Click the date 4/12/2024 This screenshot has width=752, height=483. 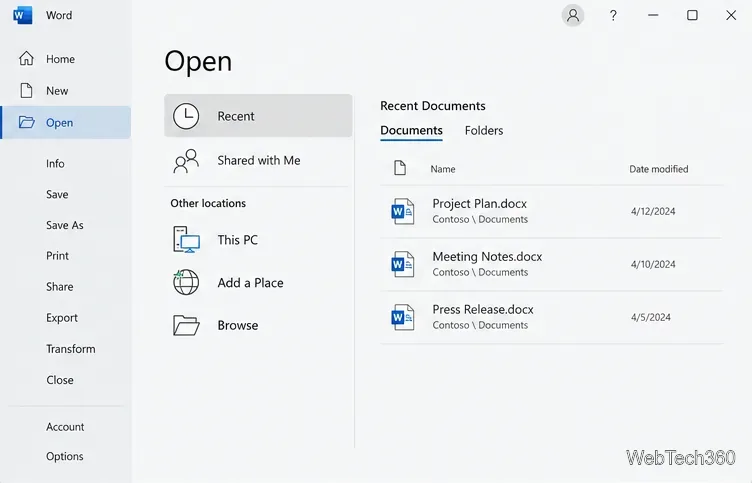click(653, 211)
